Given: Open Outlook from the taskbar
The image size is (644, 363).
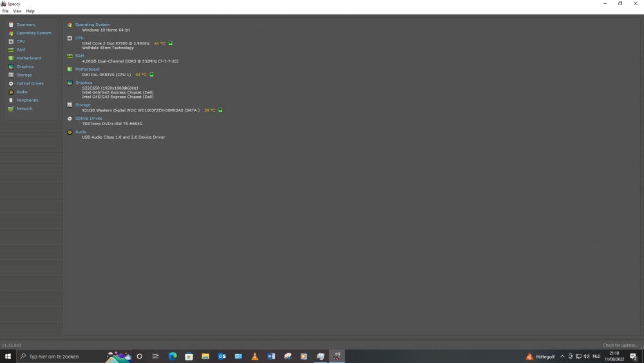Looking at the screenshot, I should pos(222,357).
